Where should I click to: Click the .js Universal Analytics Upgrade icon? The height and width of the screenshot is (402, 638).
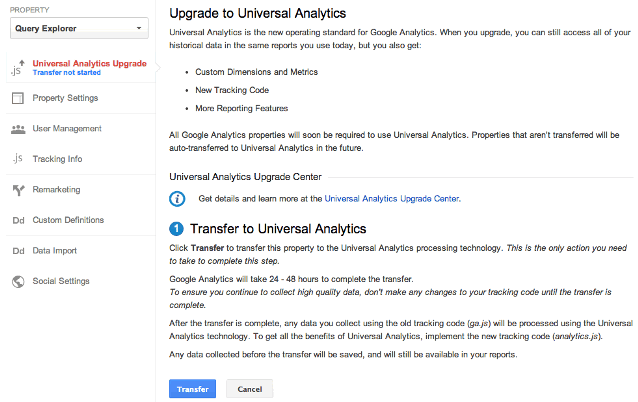point(17,67)
